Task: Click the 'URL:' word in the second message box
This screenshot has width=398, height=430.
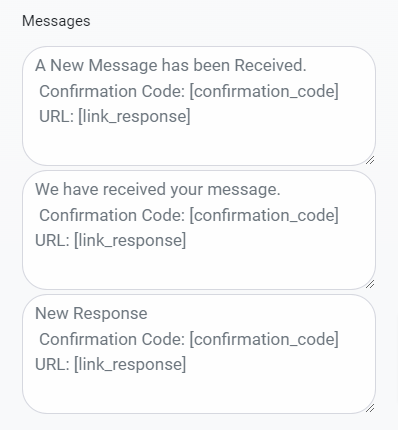Action: click(x=52, y=240)
